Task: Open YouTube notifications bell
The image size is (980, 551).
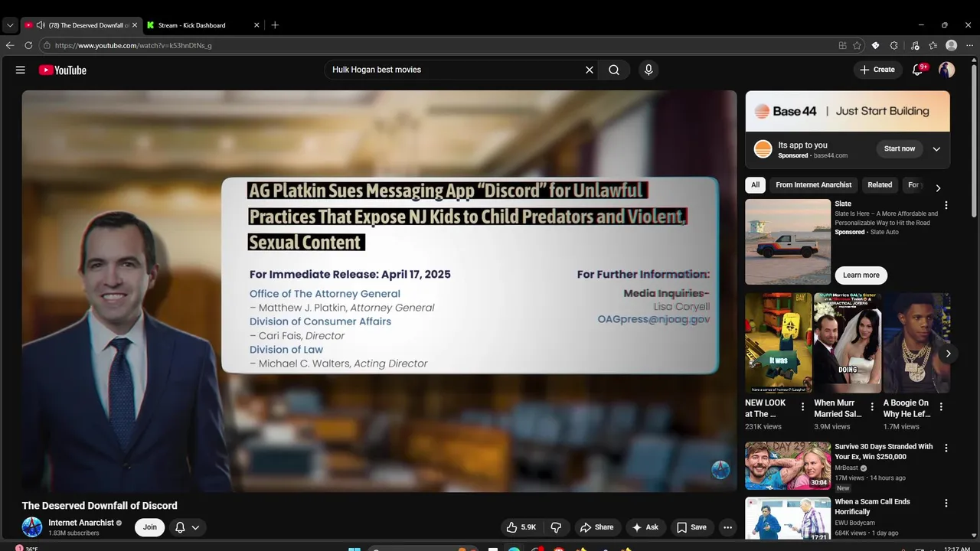Action: (x=917, y=70)
